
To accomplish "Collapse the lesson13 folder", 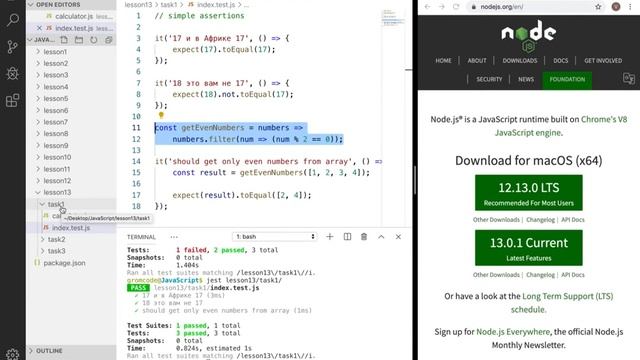I will pos(57,192).
